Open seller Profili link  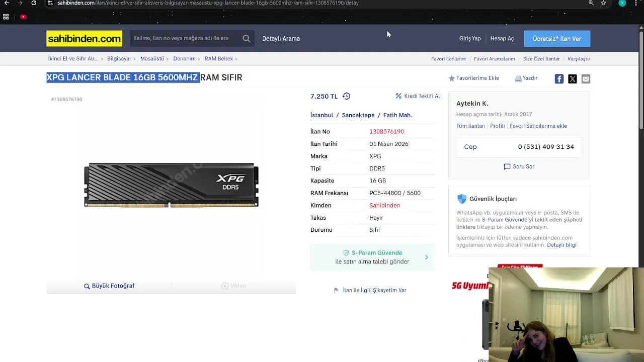497,126
